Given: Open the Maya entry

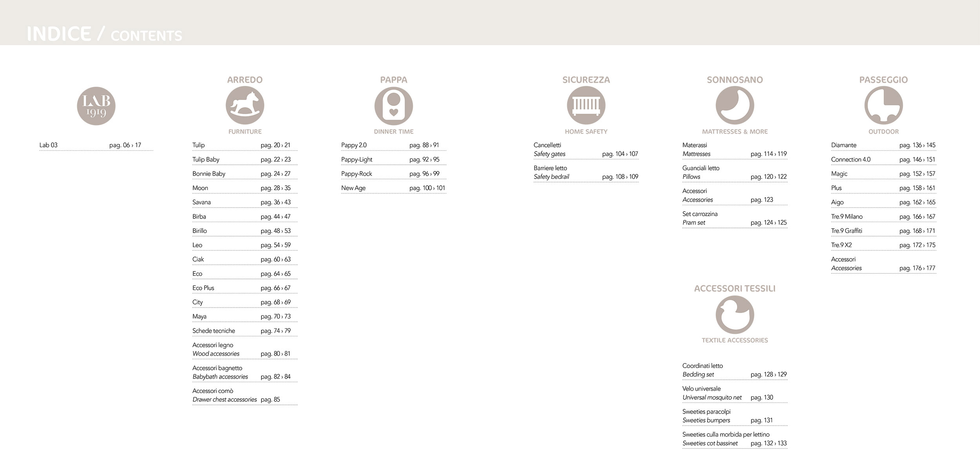Looking at the screenshot, I should [x=245, y=316].
